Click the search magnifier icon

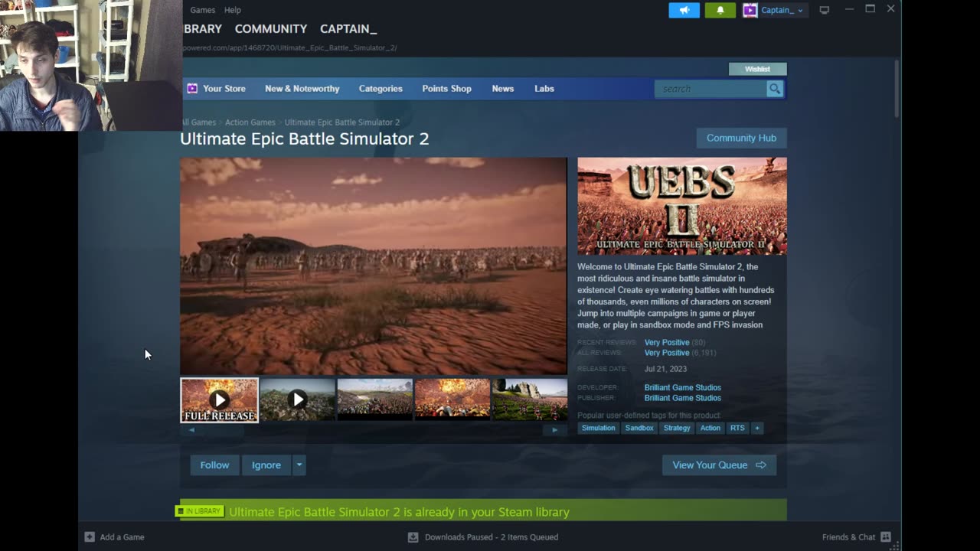(775, 89)
